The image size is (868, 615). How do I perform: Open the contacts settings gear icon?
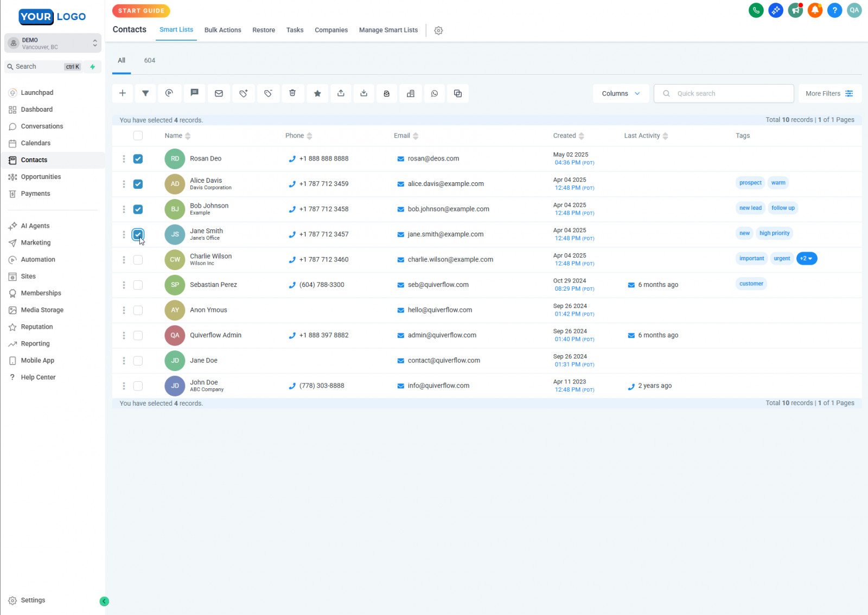(438, 30)
